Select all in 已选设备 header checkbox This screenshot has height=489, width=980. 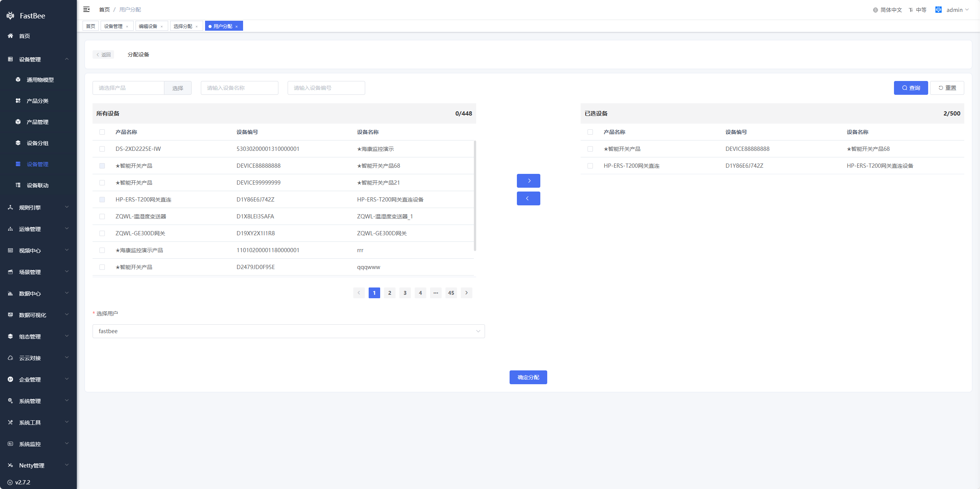(x=590, y=132)
